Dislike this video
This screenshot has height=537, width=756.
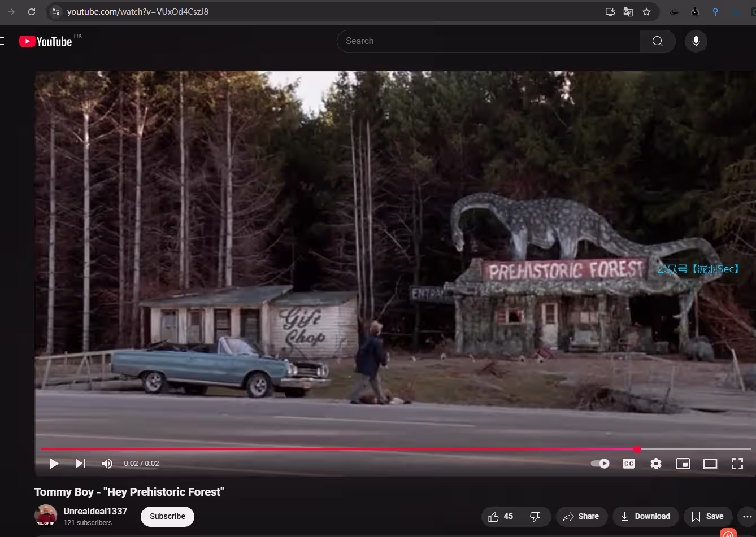536,517
